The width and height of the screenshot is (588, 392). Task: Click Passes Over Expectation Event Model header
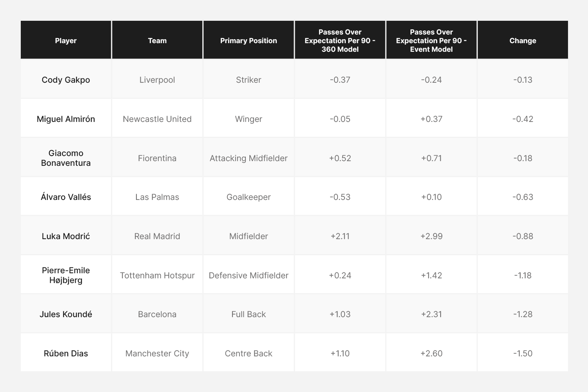pos(431,40)
